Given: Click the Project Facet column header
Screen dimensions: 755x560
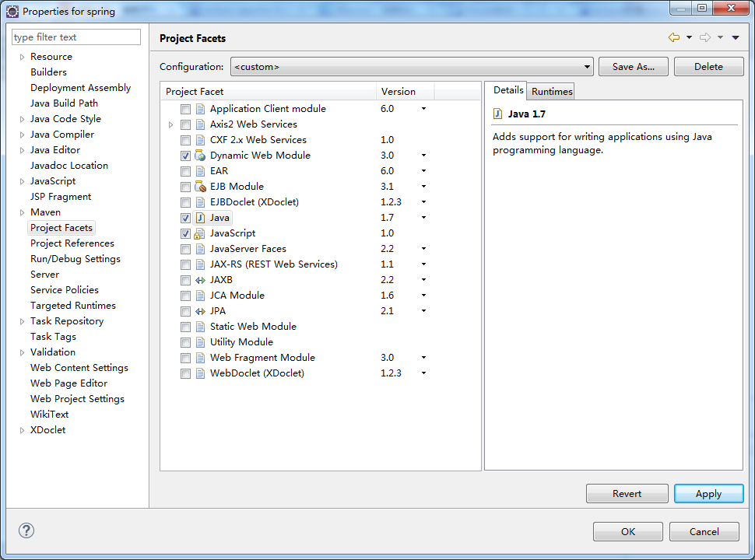Looking at the screenshot, I should (269, 92).
